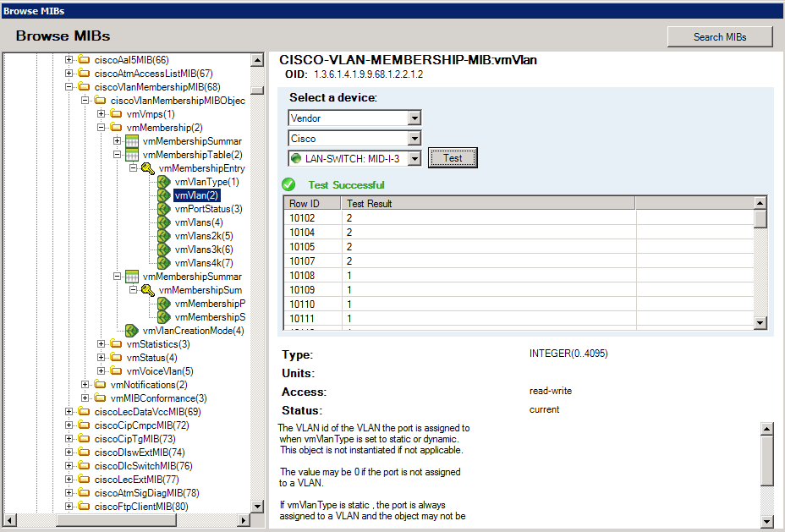Click the Row ID column header
The height and width of the screenshot is (532, 785).
coord(312,203)
